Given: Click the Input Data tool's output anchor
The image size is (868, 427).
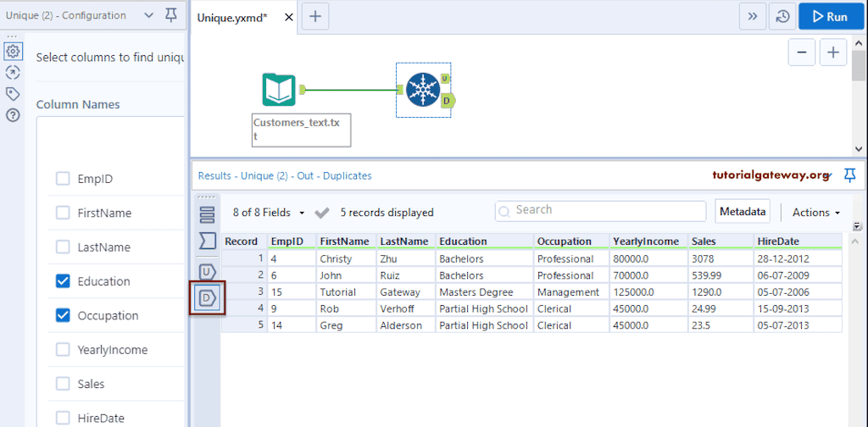Looking at the screenshot, I should pyautogui.click(x=303, y=90).
